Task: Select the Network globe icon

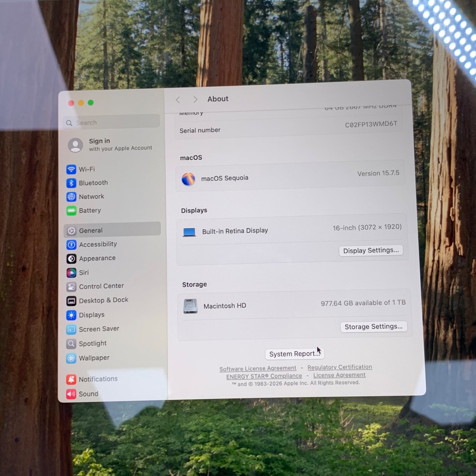Action: point(71,197)
